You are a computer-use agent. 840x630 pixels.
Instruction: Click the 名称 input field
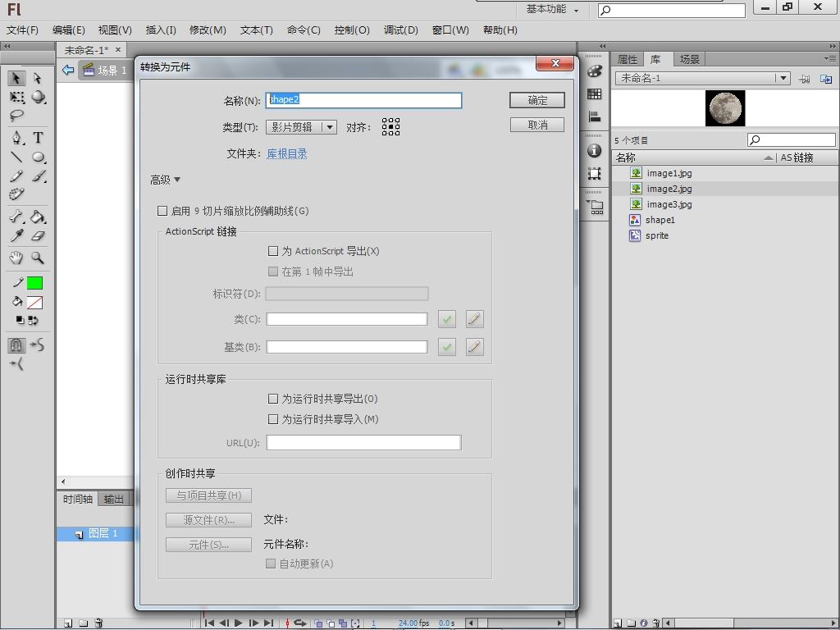point(363,100)
